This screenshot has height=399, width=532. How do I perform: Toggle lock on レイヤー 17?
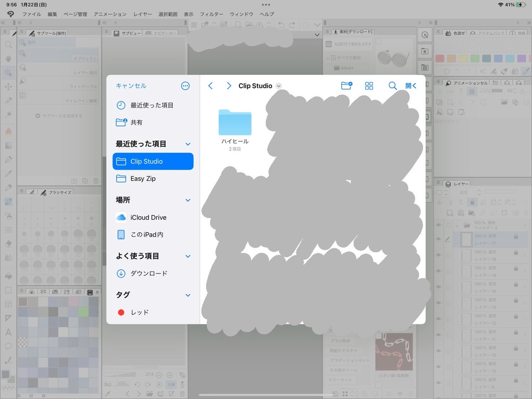pos(516,237)
